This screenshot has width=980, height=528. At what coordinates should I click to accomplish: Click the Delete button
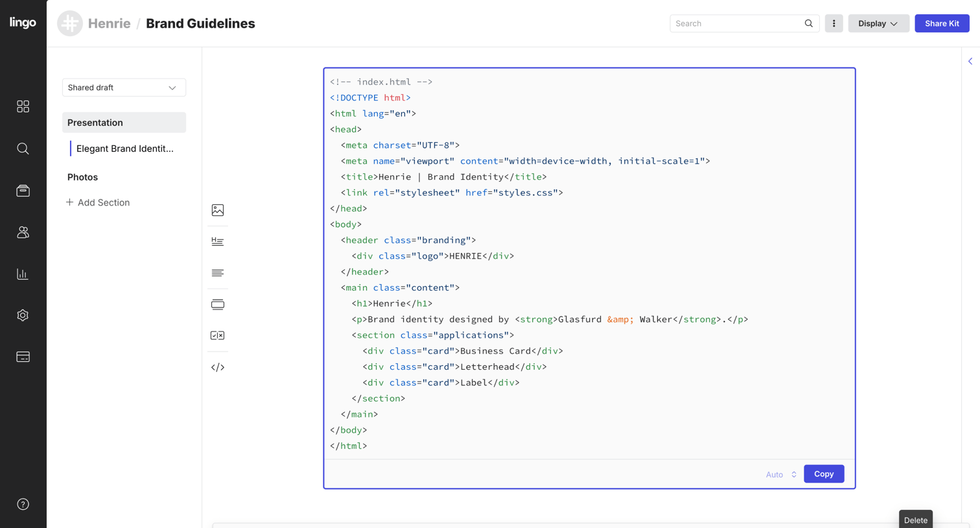pyautogui.click(x=915, y=520)
